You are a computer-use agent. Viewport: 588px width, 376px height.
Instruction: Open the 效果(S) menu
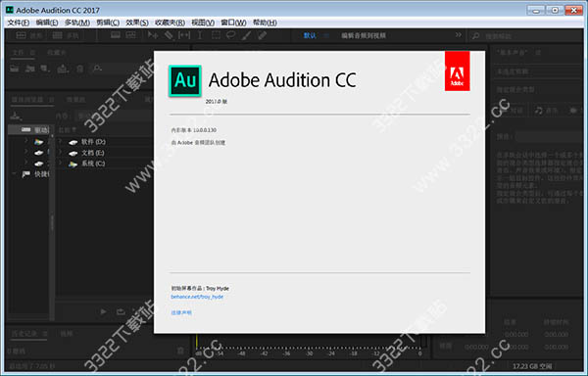pos(137,23)
